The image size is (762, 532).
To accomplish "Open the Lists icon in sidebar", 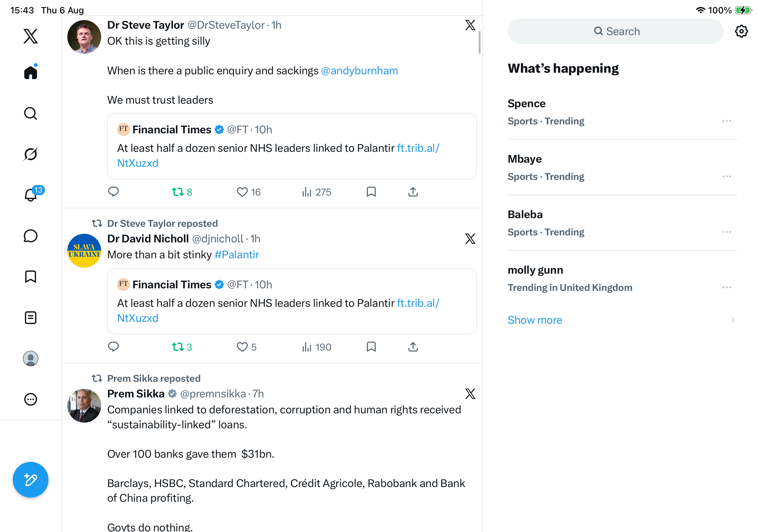I will coord(31,317).
